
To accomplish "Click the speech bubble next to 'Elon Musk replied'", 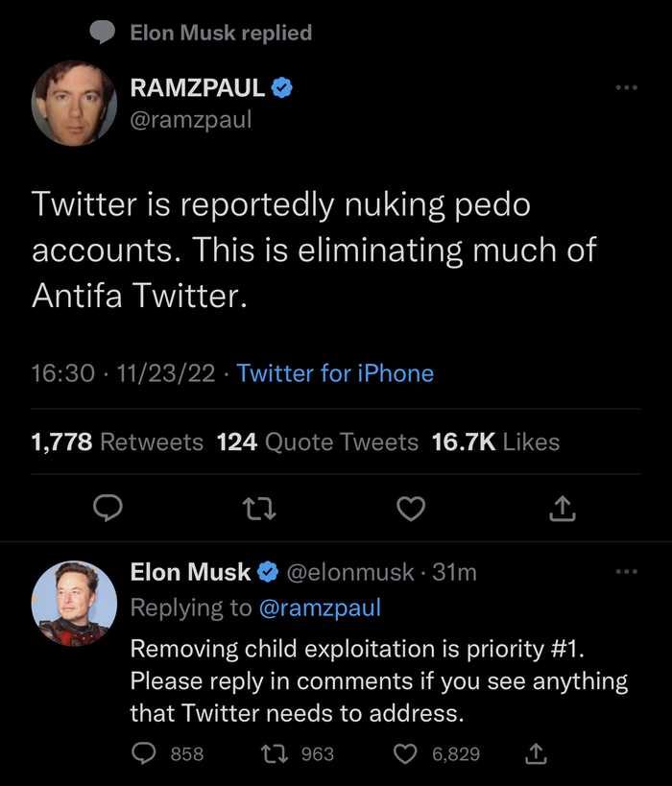I will click(x=103, y=33).
